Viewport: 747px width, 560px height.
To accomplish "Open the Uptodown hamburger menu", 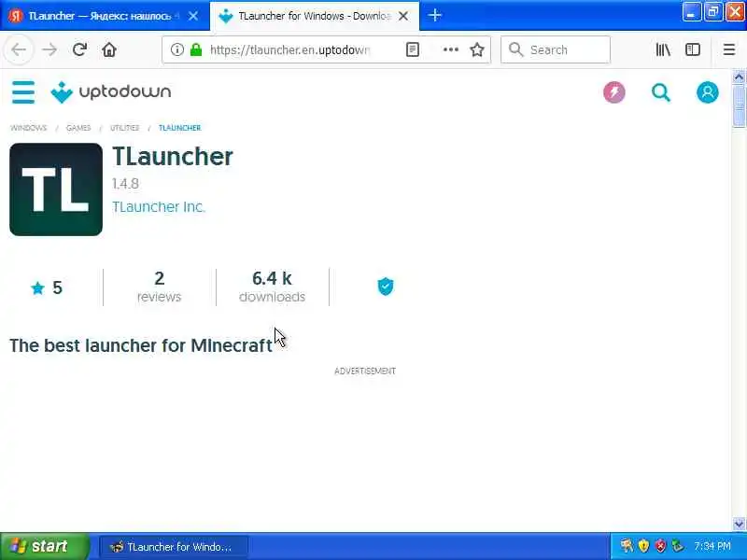I will (22, 91).
